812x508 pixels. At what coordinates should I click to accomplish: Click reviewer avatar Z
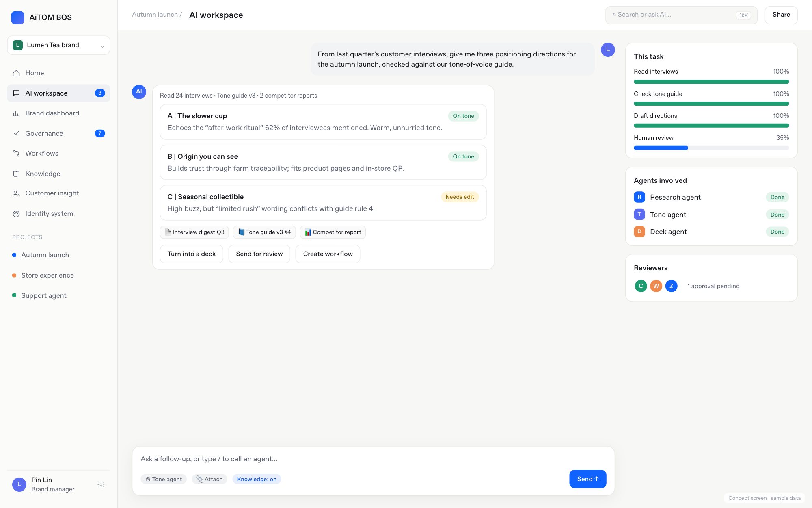tap(671, 286)
